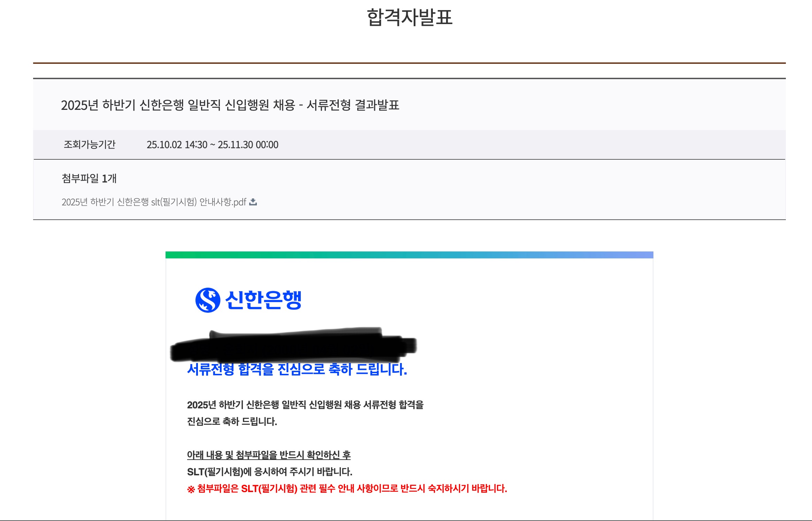812x521 pixels.
Task: Click the 첨부파일 1개 label
Action: point(89,178)
